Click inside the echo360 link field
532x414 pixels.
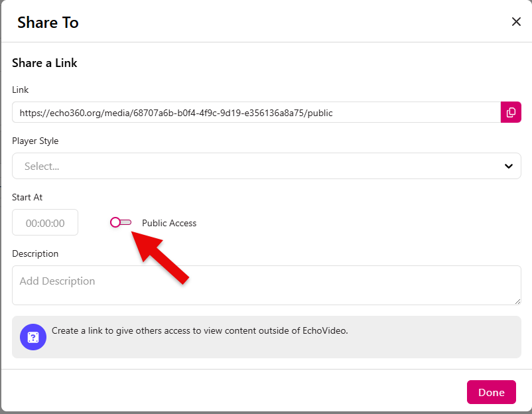(255, 113)
